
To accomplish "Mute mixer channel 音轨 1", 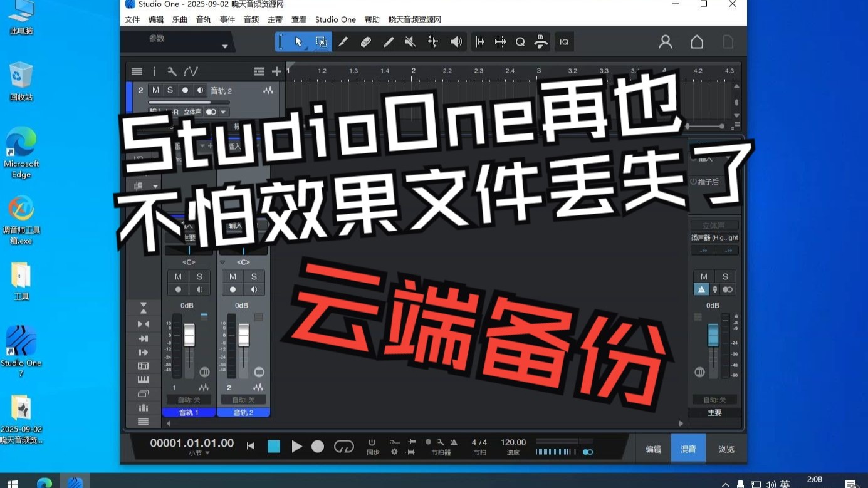I will pyautogui.click(x=178, y=276).
